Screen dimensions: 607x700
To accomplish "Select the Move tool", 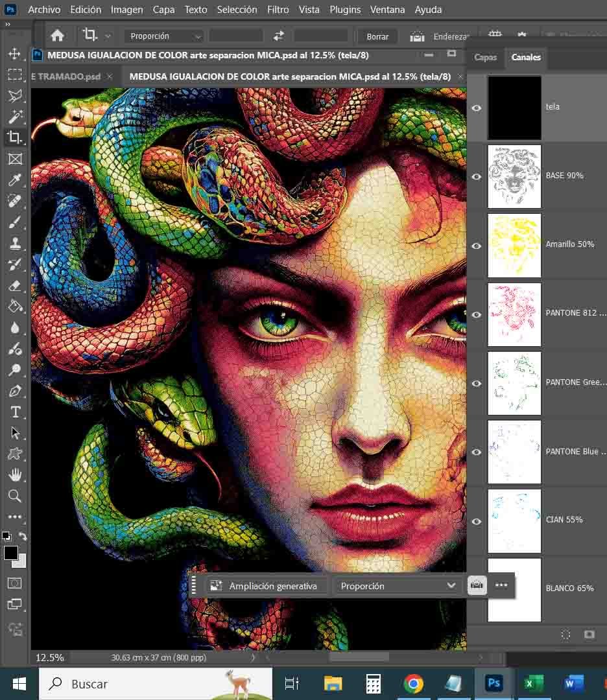I will (x=14, y=54).
